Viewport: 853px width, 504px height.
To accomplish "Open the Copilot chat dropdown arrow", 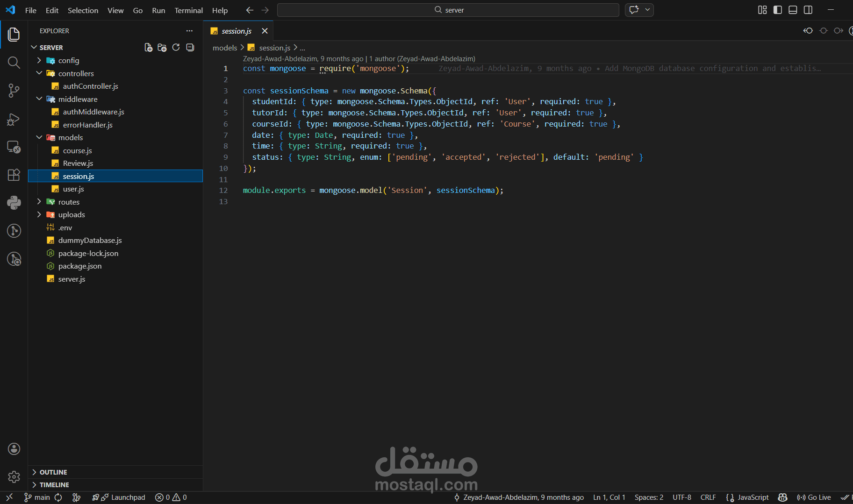I will (647, 10).
